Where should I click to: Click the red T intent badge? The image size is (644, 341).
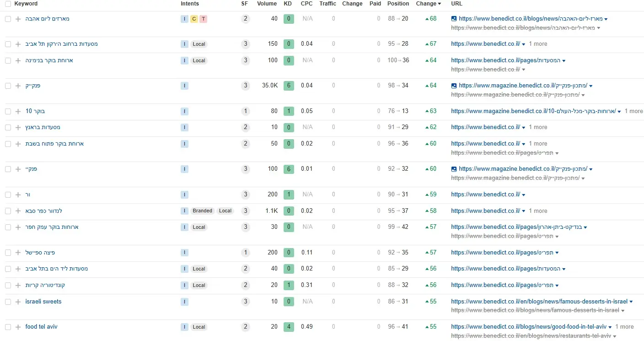point(204,19)
